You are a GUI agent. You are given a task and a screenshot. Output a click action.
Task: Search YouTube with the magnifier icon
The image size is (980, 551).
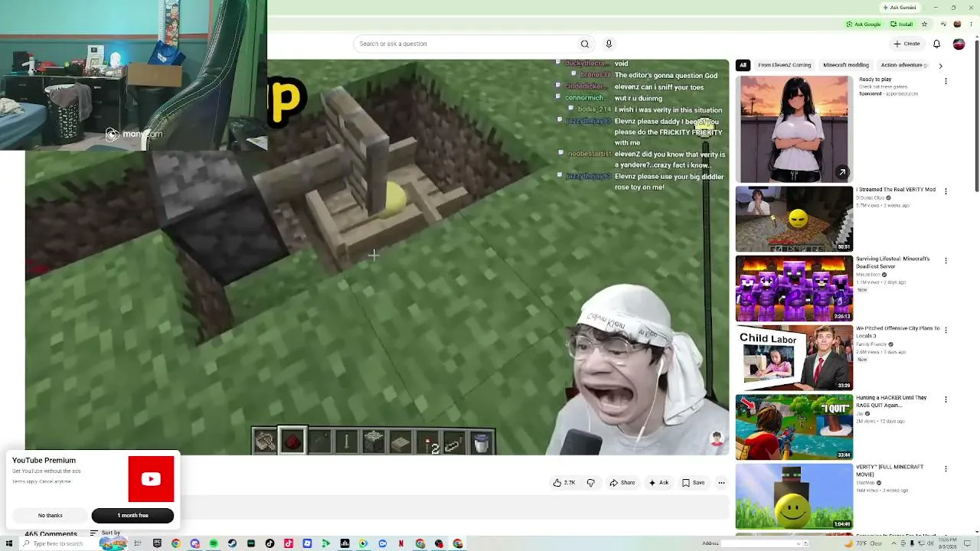click(585, 44)
